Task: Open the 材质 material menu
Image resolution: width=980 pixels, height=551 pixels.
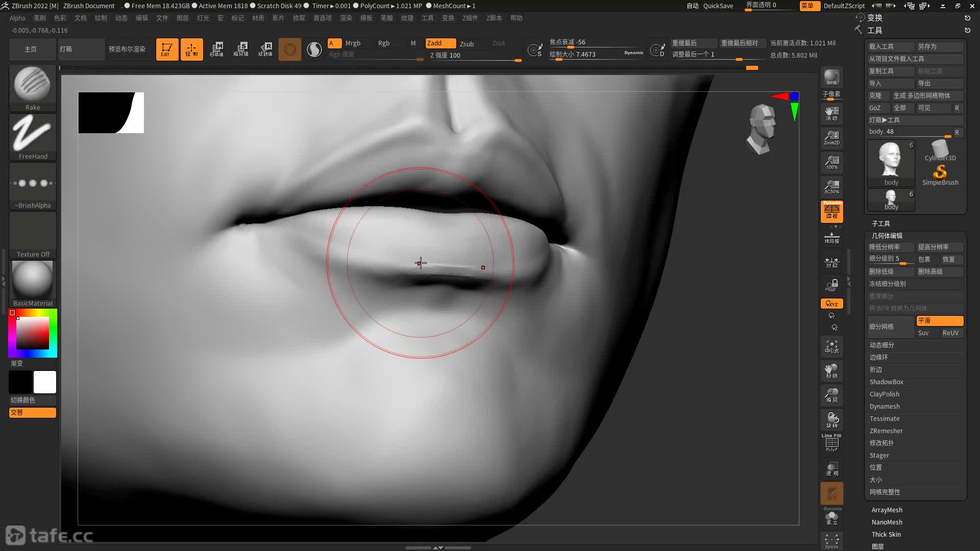Action: pyautogui.click(x=258, y=18)
